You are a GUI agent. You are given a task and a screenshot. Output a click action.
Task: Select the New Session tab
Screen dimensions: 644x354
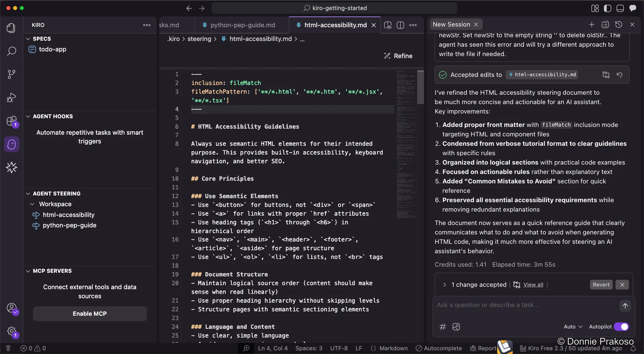point(452,24)
